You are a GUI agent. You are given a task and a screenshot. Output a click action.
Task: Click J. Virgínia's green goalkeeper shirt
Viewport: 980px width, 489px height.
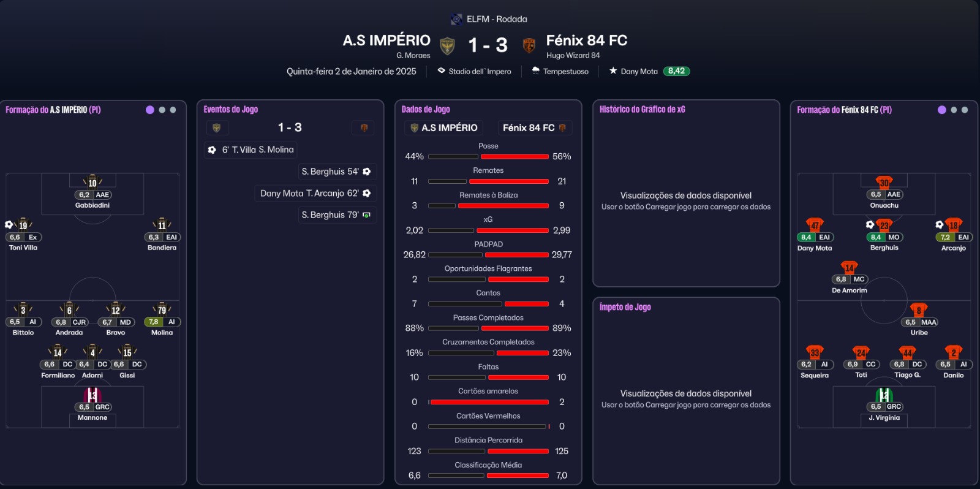tap(884, 395)
